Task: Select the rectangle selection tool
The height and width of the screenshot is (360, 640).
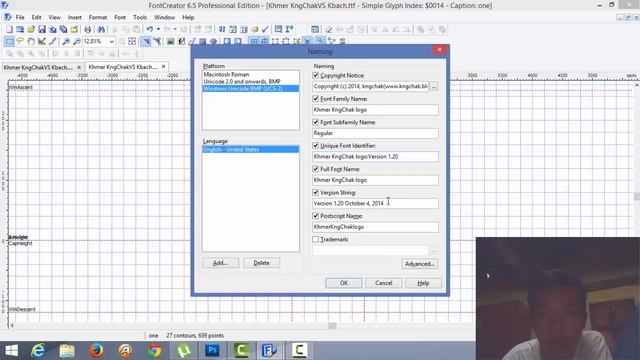Action: coord(9,41)
